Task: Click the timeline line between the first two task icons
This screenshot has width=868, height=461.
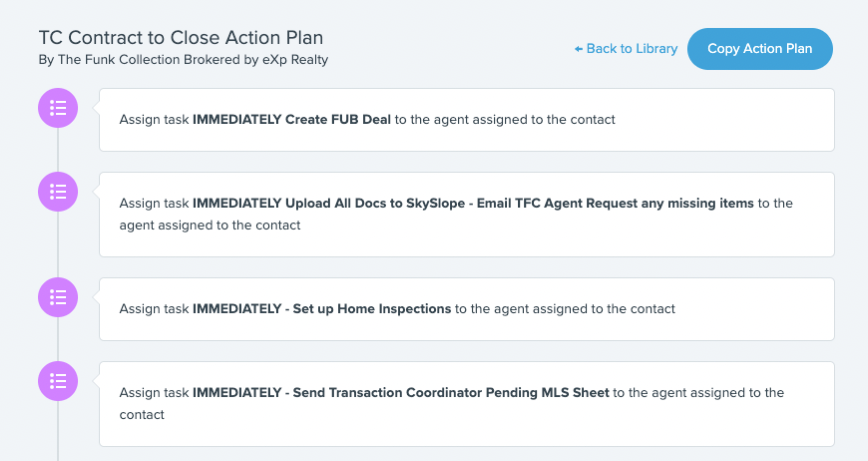Action: point(58,150)
